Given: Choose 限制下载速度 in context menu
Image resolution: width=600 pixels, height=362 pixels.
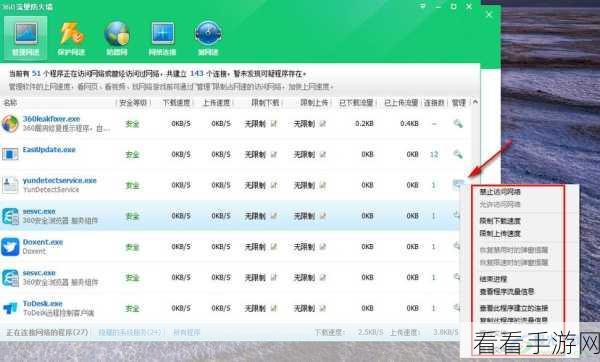Looking at the screenshot, I should pos(500,221).
